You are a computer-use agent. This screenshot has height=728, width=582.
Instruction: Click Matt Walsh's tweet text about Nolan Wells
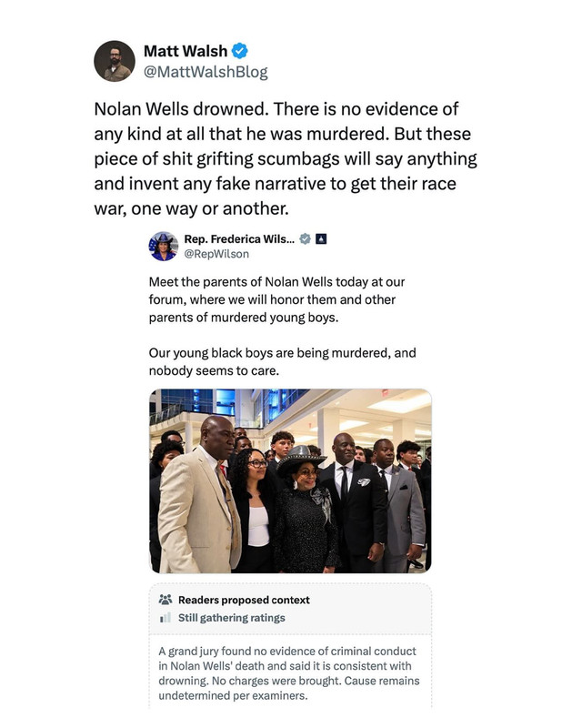pyautogui.click(x=286, y=158)
